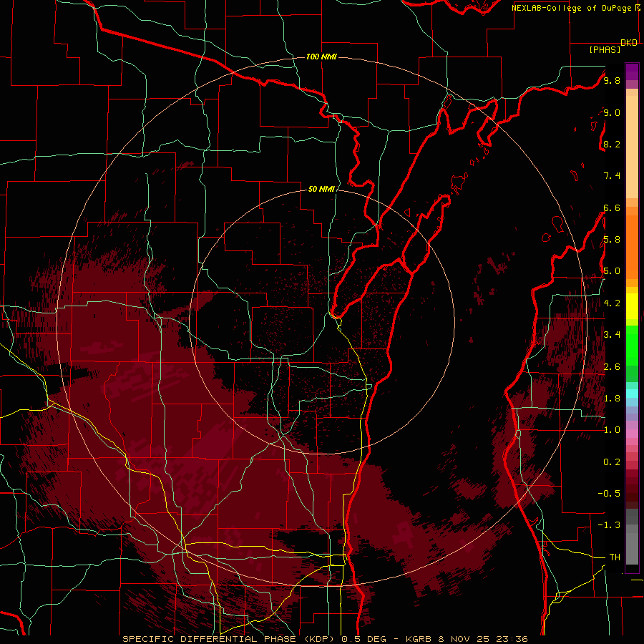The width and height of the screenshot is (644, 644).
Task: Click the [PHAS] legend unit label
Action: 605,49
